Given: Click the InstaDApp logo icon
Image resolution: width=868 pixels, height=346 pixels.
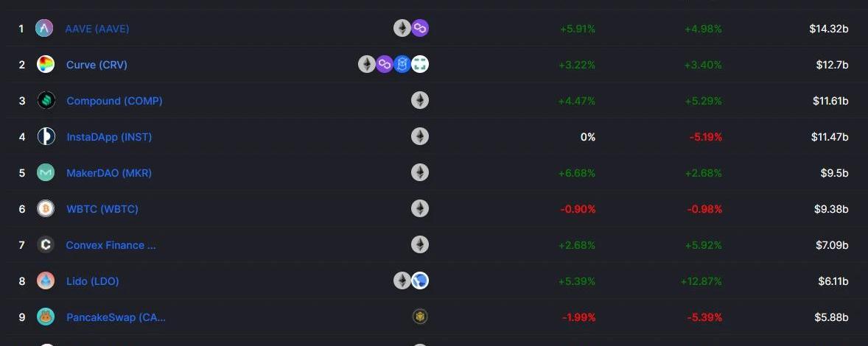Looking at the screenshot, I should [x=46, y=136].
